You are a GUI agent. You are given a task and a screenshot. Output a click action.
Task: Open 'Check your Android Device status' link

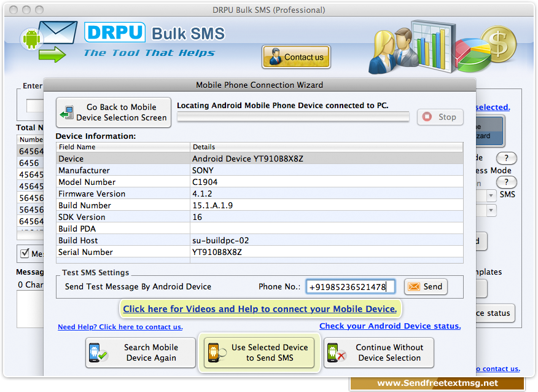point(390,326)
